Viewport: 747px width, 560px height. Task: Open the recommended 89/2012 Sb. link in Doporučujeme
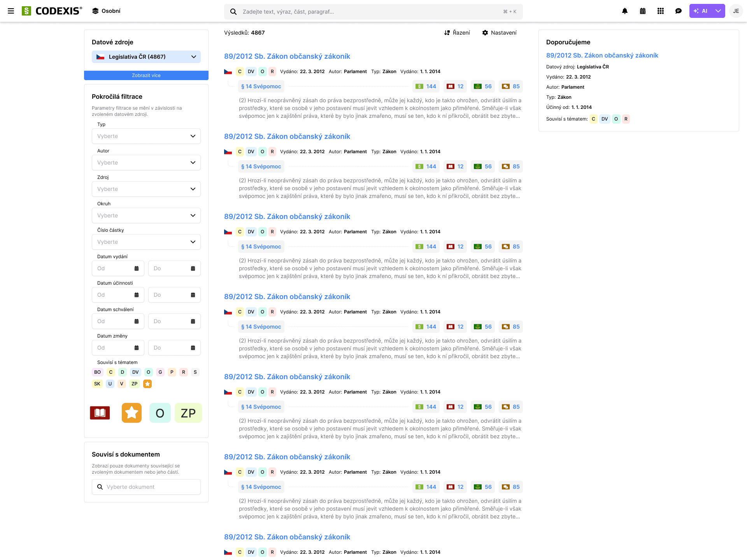coord(602,55)
